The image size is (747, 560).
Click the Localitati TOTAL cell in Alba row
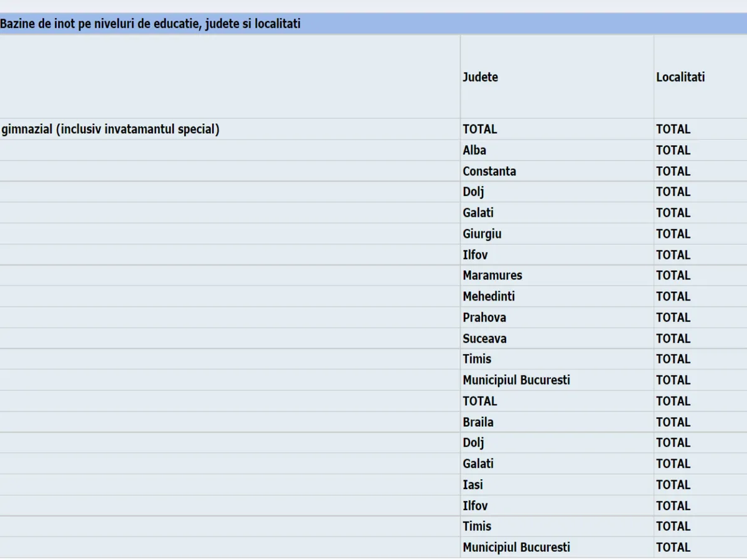click(x=673, y=151)
